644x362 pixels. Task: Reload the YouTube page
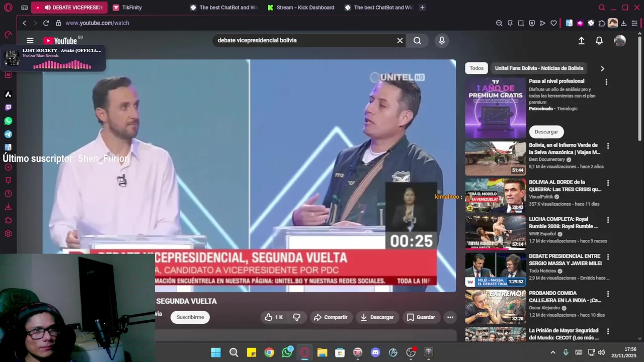click(x=46, y=23)
